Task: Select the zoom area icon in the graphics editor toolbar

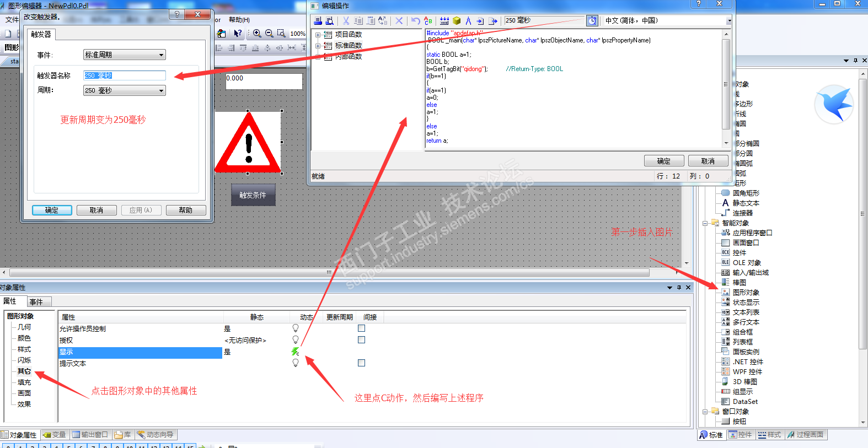Action: click(281, 34)
